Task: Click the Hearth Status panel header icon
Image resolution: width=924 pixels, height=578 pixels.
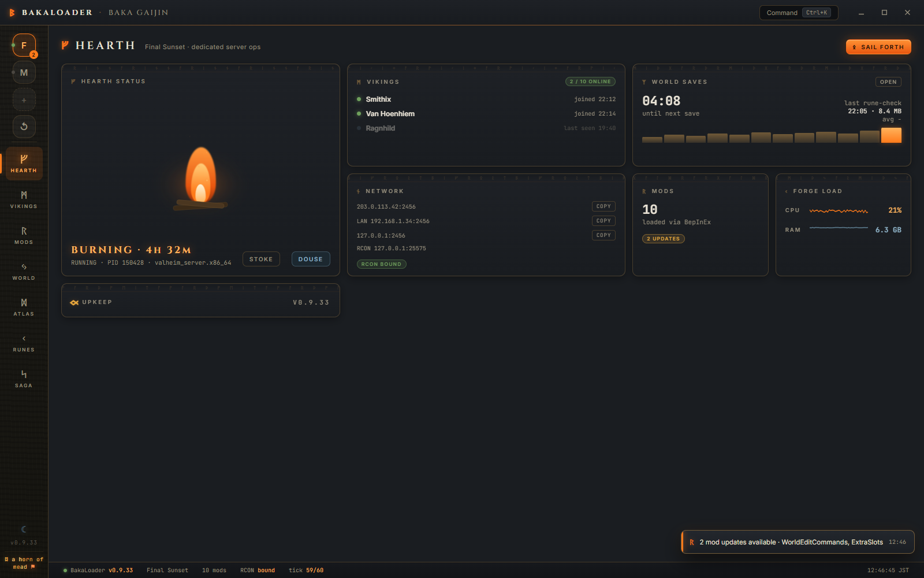Action: pyautogui.click(x=73, y=81)
